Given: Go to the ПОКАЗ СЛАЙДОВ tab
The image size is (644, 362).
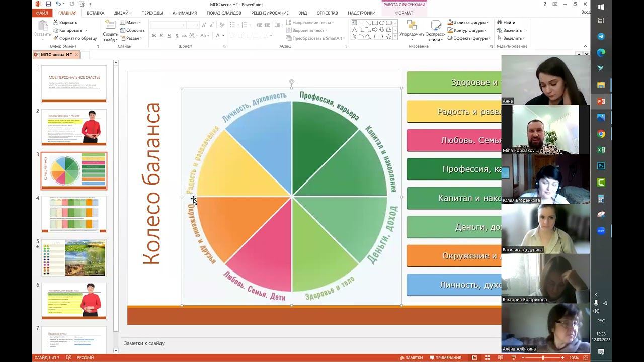Looking at the screenshot, I should [224, 13].
